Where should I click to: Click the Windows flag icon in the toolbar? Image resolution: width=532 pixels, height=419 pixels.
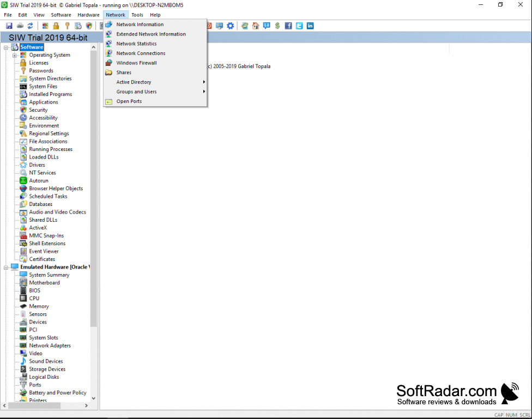[45, 26]
